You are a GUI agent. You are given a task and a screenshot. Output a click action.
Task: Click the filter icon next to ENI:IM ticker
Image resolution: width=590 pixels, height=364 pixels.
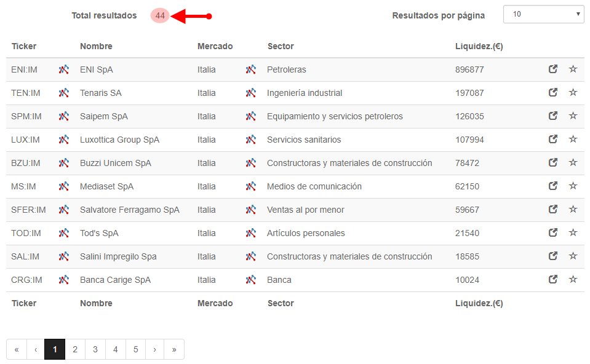[x=63, y=69]
